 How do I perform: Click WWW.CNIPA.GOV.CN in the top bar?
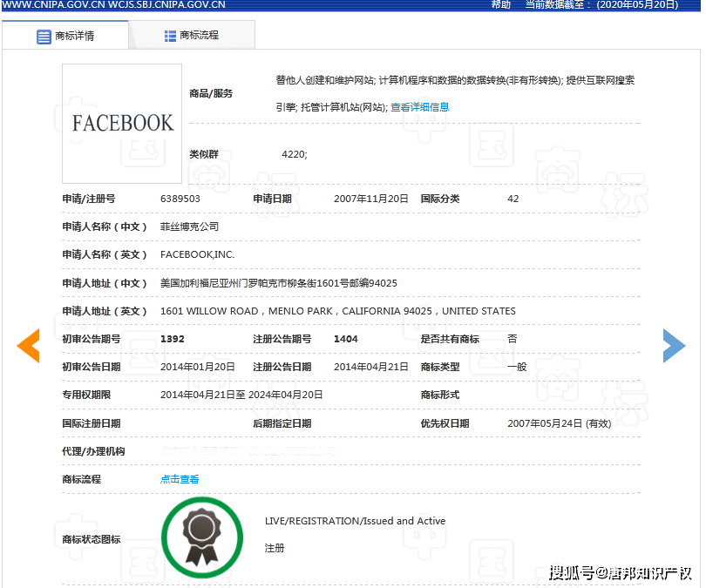[52, 4]
